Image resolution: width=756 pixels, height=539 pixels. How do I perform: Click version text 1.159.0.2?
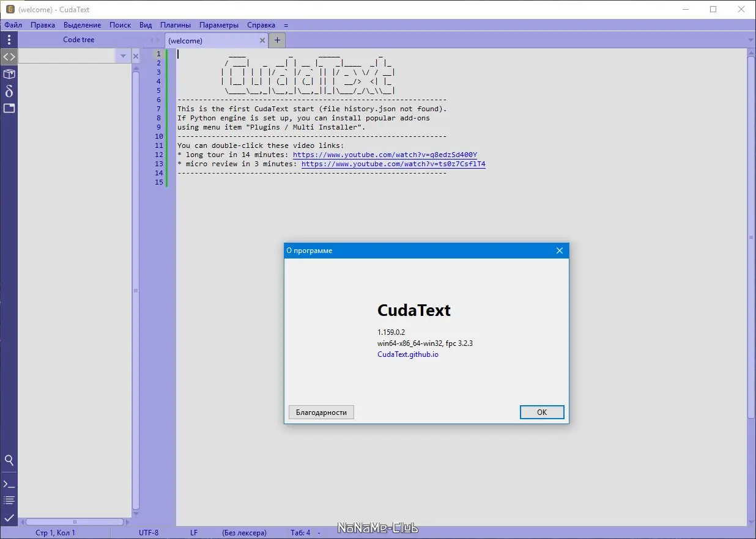(391, 332)
